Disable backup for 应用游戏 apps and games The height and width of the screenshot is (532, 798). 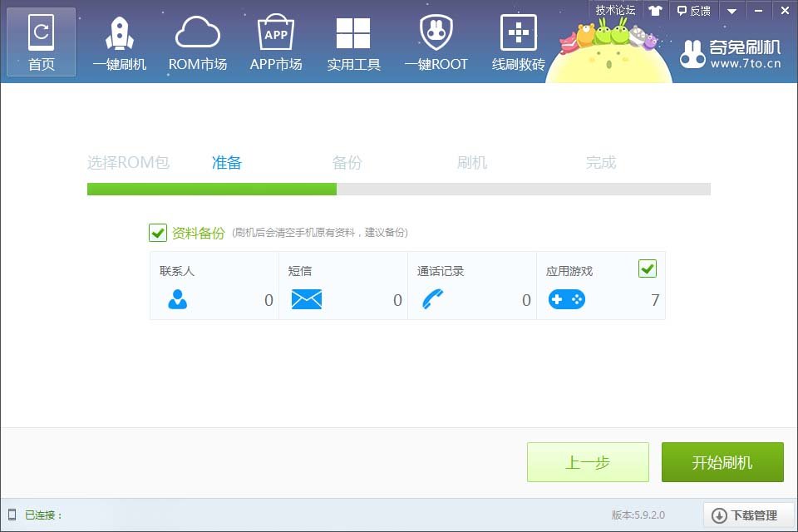point(648,268)
